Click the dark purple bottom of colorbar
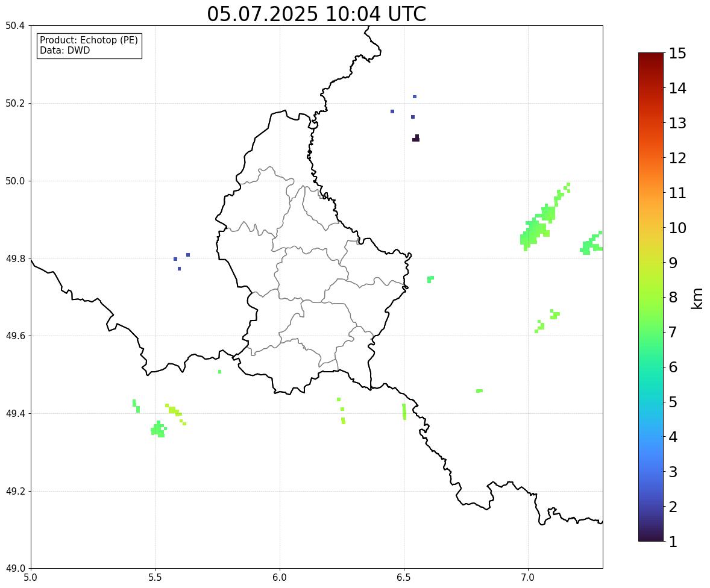The width and height of the screenshot is (710, 588). pos(651,537)
